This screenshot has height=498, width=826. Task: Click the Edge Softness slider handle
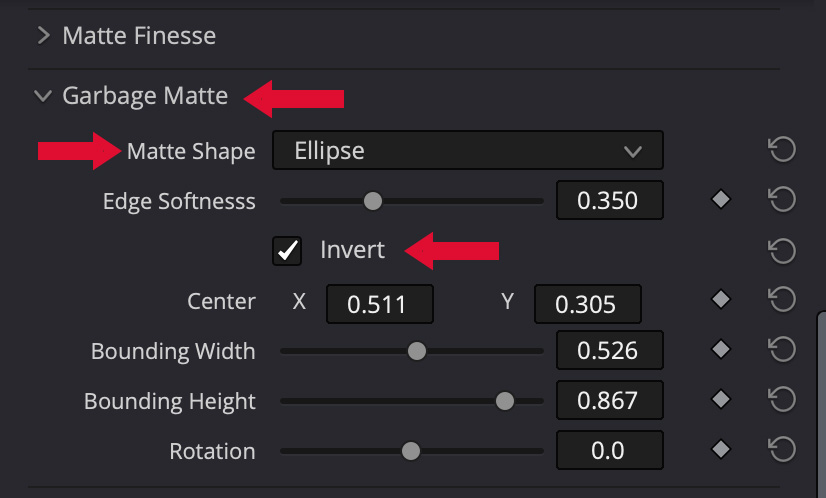(x=373, y=201)
